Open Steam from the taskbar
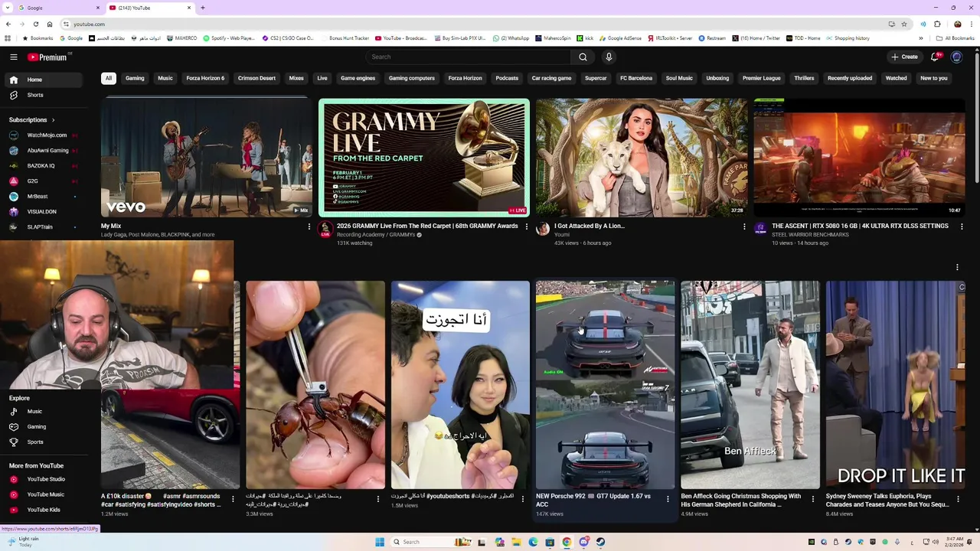The width and height of the screenshot is (980, 551). pos(600,542)
